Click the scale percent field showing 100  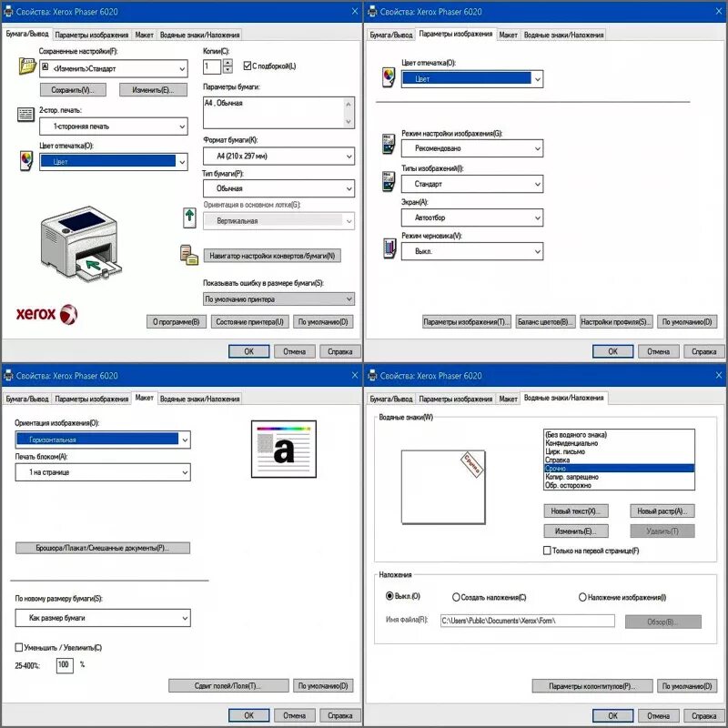pos(65,665)
